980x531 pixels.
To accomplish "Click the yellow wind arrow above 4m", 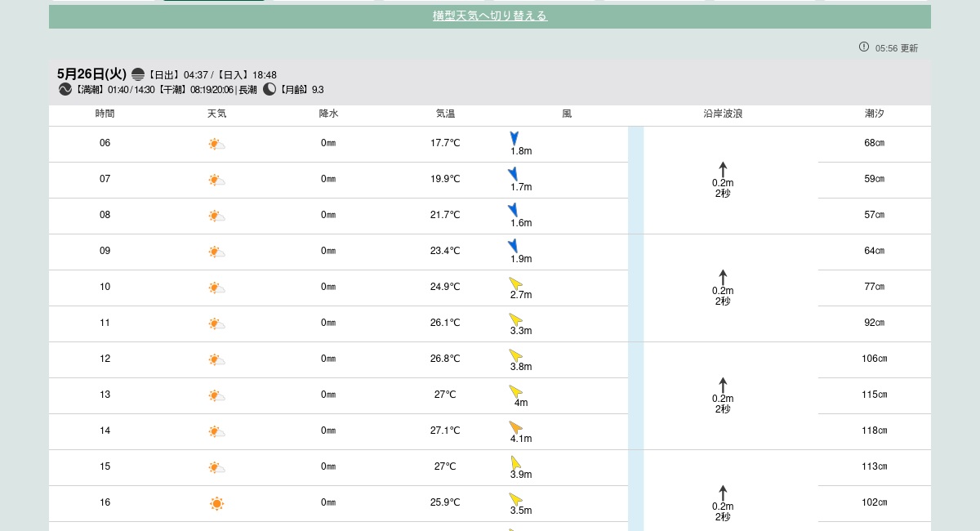I will (x=516, y=391).
